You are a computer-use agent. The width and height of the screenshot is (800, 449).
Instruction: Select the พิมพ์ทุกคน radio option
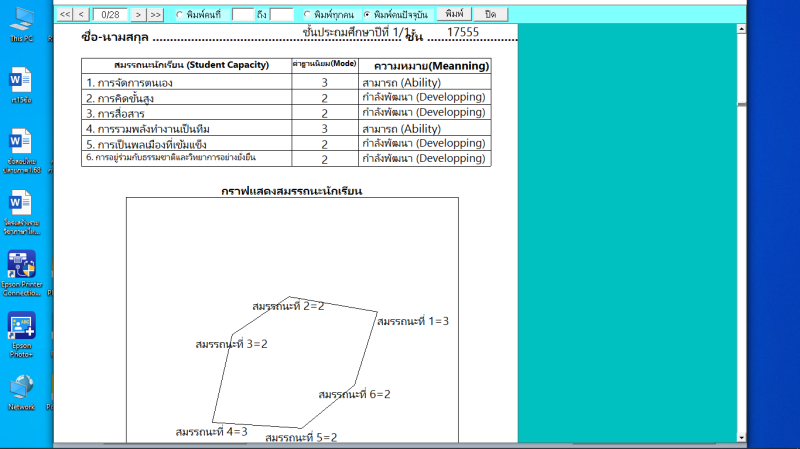pos(307,15)
